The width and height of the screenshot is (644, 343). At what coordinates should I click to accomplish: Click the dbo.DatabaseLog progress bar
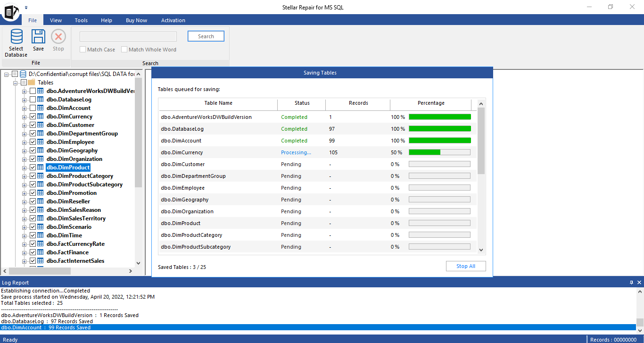[440, 129]
